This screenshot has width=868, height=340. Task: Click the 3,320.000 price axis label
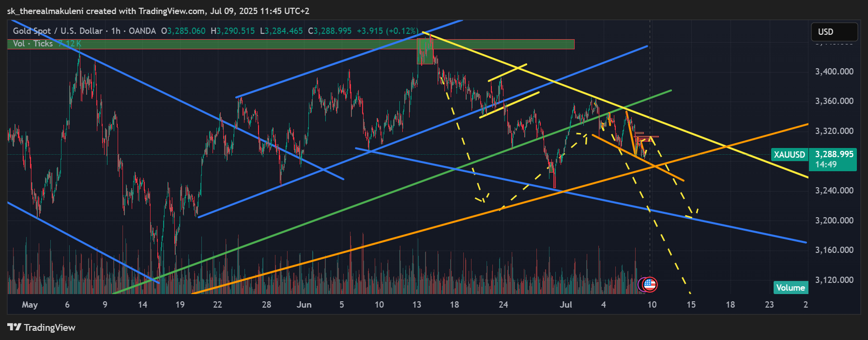coord(834,131)
